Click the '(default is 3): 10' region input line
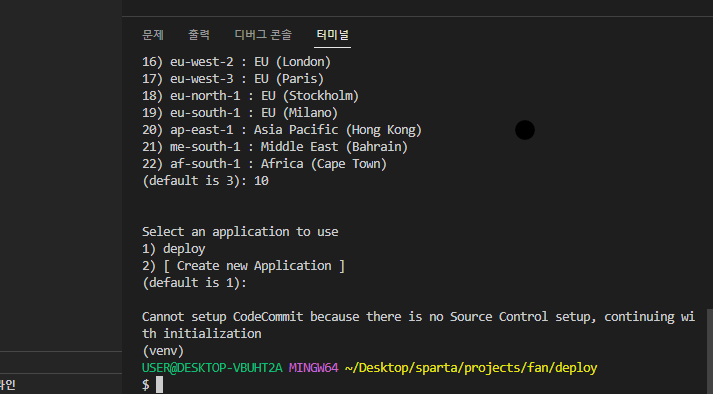 pos(206,181)
